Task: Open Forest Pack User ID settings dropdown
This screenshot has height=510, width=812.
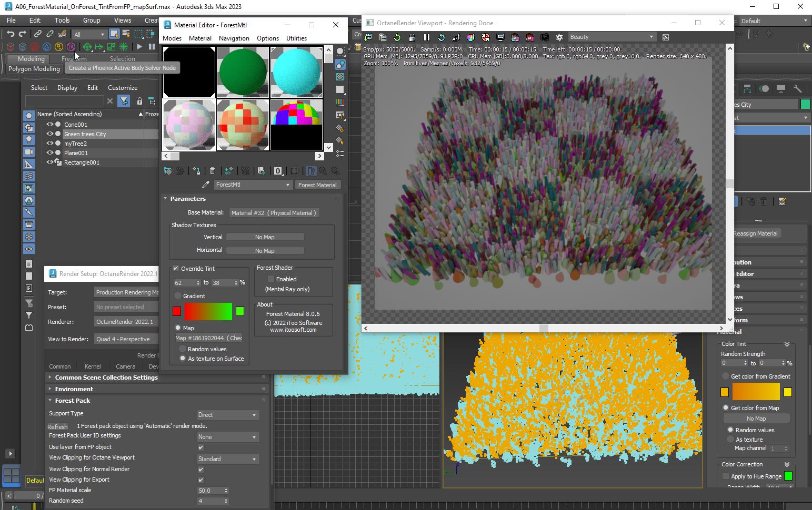Action: coord(228,437)
